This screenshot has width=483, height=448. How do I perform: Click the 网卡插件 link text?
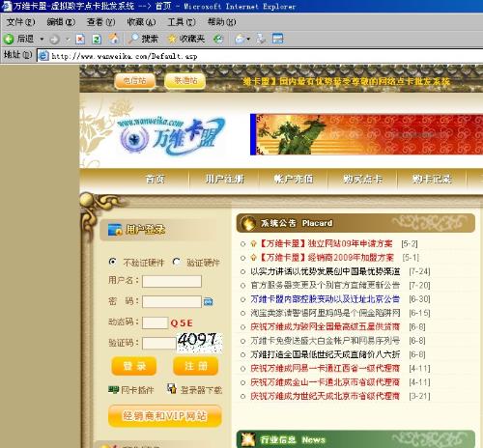tap(137, 390)
